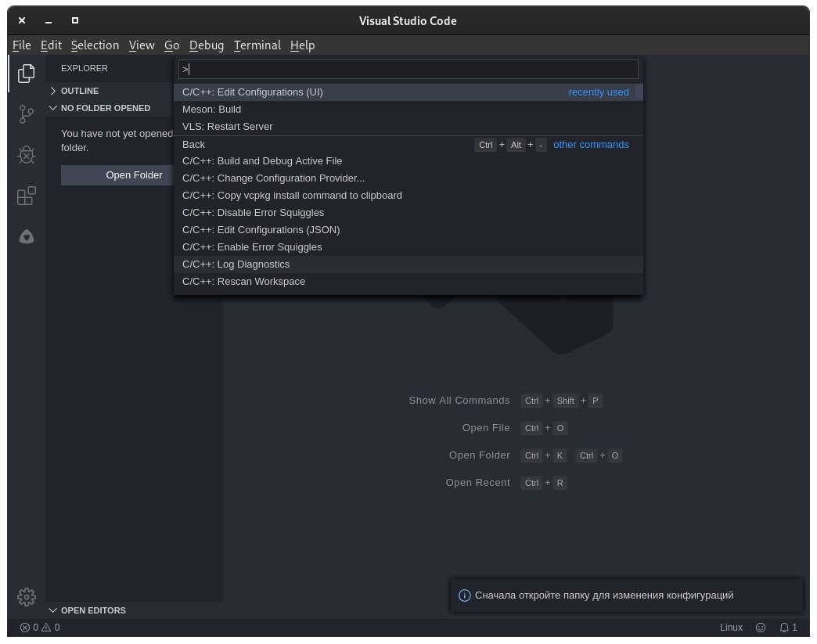This screenshot has height=644, width=817.
Task: Click the EXPLORER panel title
Action: click(85, 68)
